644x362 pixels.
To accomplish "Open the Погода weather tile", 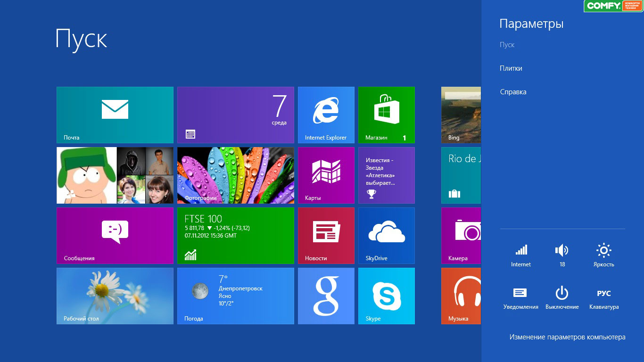I will tap(236, 296).
